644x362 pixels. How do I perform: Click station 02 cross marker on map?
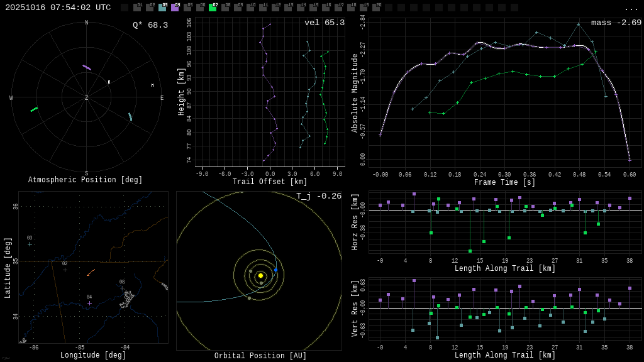(x=65, y=270)
